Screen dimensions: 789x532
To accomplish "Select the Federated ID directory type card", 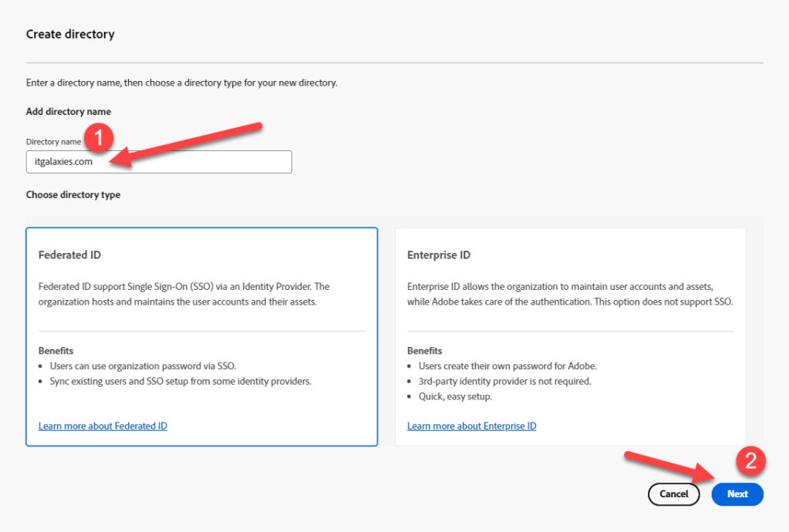I will (201, 336).
